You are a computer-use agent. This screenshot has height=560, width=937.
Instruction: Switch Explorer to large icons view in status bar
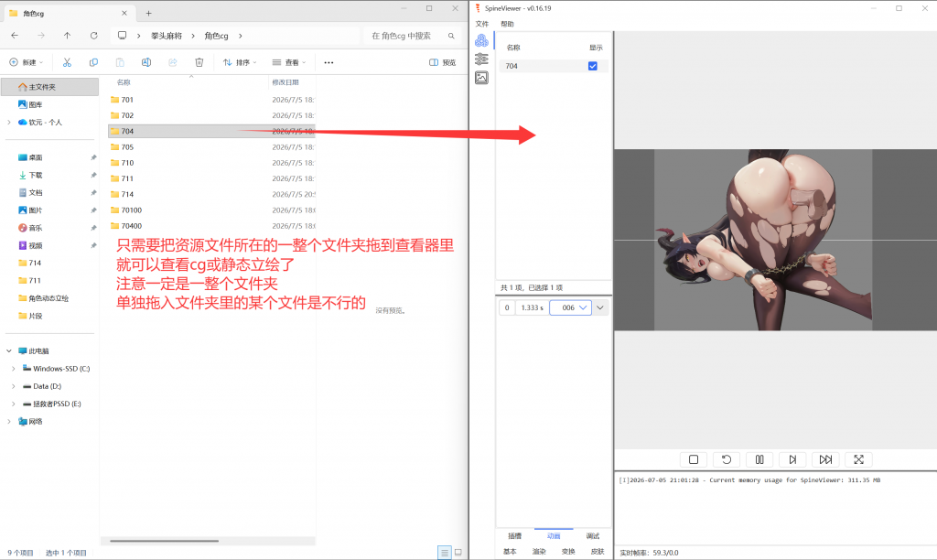coord(458,553)
